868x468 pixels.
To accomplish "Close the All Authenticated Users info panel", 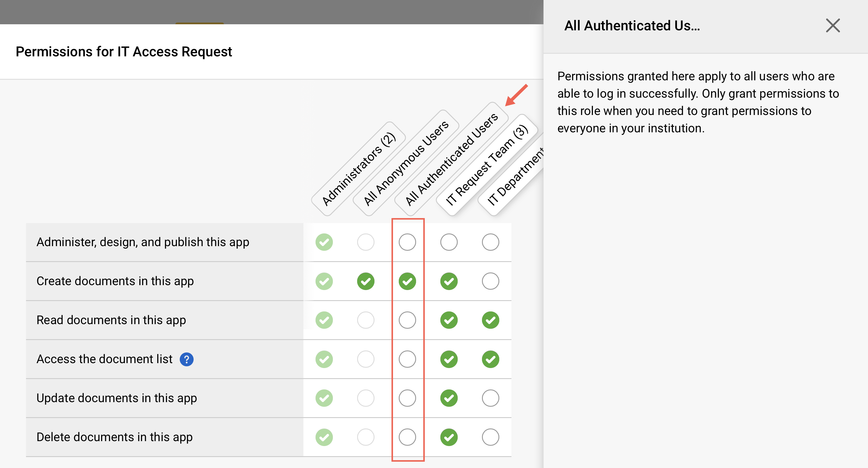I will click(833, 25).
